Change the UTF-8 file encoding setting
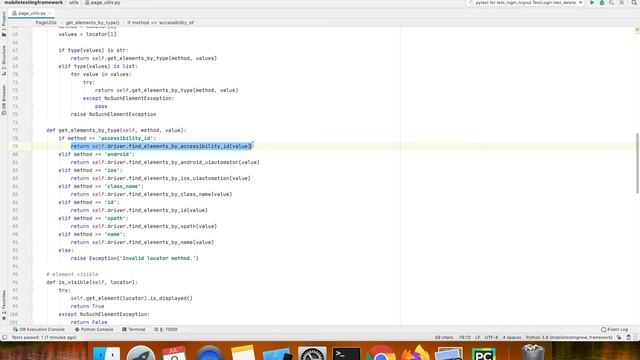Viewport: 640px width, 360px height. (491, 338)
